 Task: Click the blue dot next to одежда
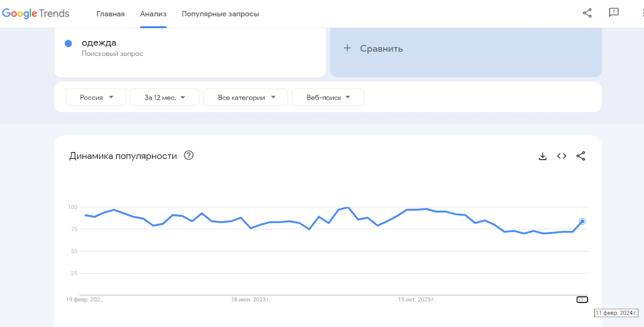point(68,43)
